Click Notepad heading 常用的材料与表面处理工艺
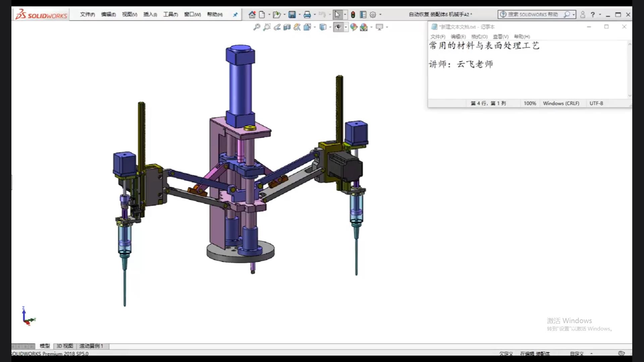This screenshot has width=644, height=362. click(x=484, y=46)
